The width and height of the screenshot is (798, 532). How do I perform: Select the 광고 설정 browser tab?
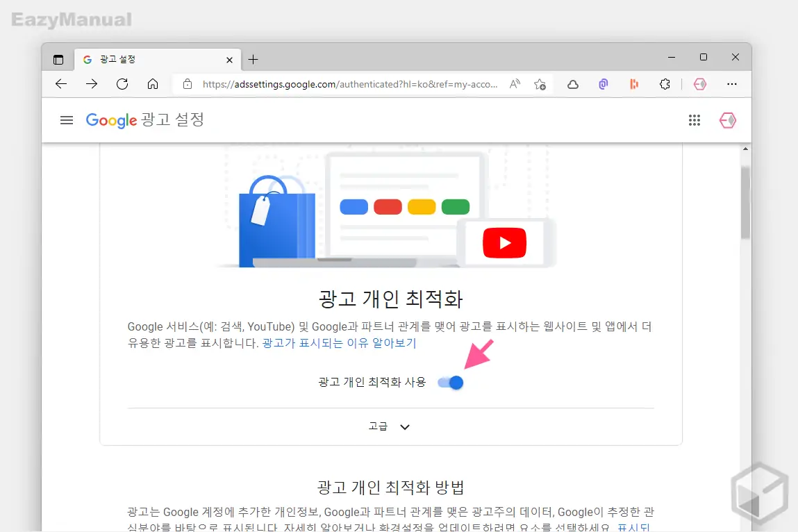coord(158,60)
